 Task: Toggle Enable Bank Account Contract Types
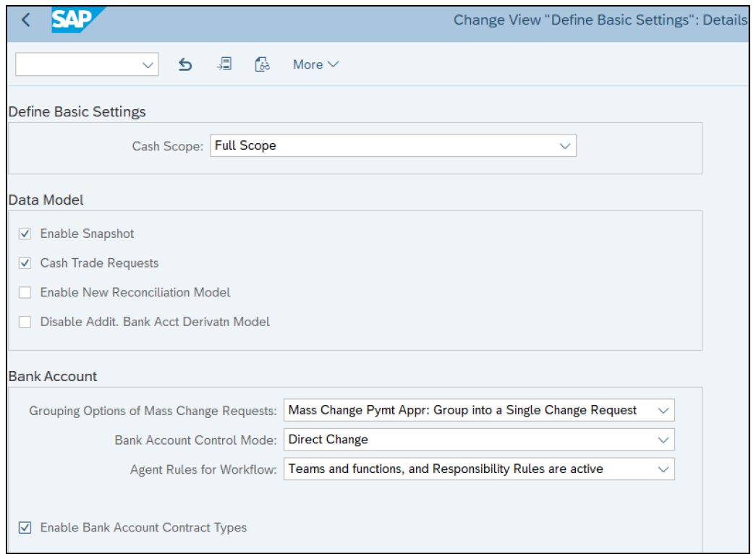coord(25,528)
